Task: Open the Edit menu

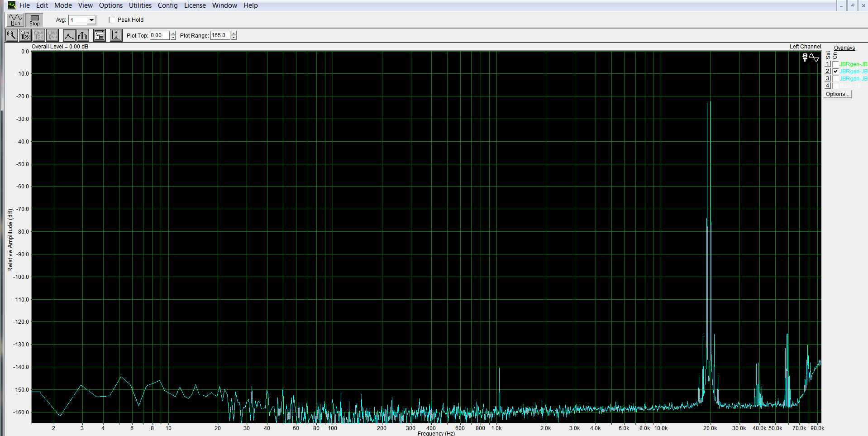Action: point(42,5)
